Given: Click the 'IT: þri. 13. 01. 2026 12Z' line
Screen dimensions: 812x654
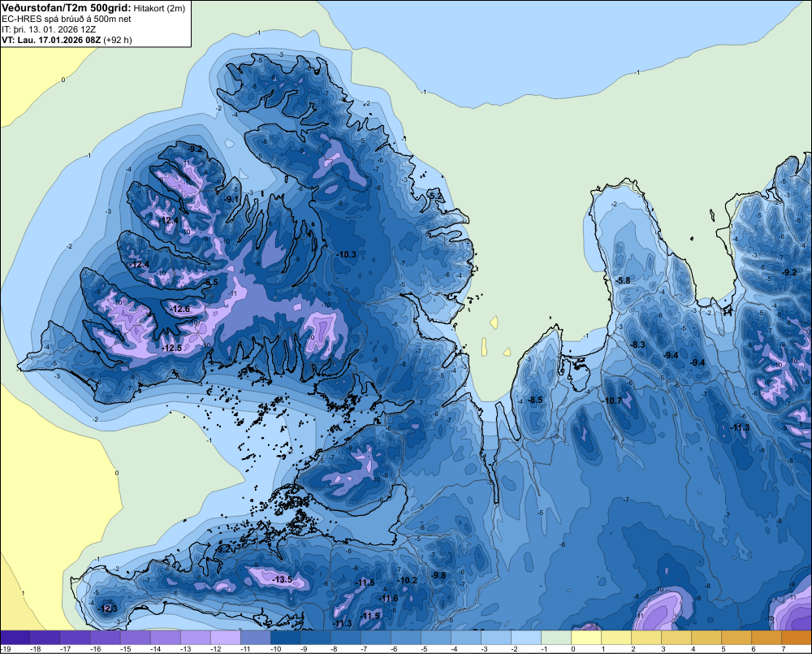Looking at the screenshot, I should pyautogui.click(x=49, y=29).
